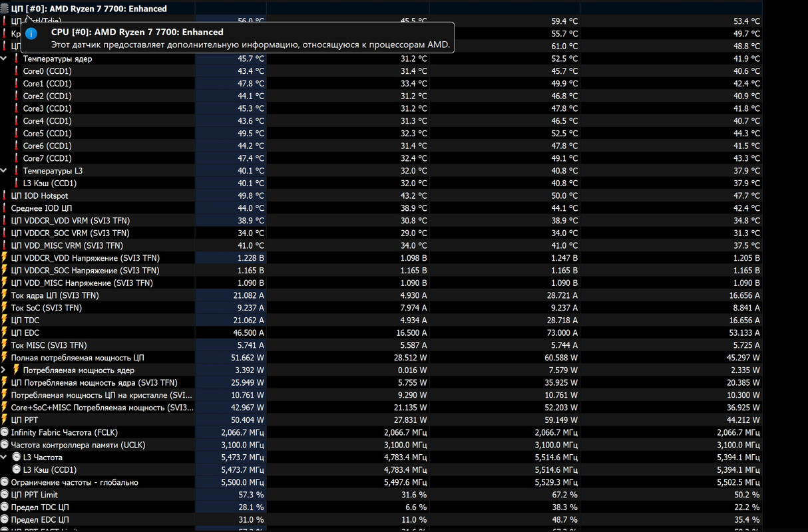Click the clock icon of Частота контроллера памяти
808x532 pixels.
click(x=5, y=445)
